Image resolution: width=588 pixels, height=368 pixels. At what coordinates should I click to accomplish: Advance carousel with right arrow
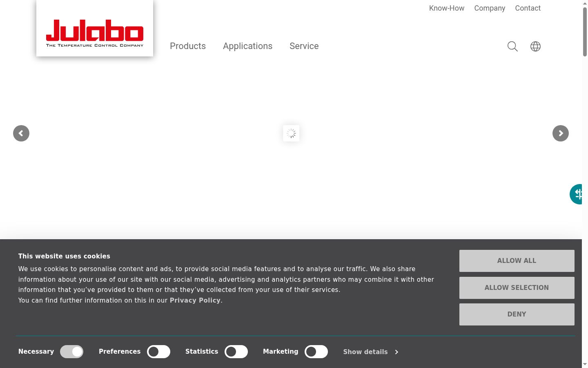pyautogui.click(x=561, y=133)
